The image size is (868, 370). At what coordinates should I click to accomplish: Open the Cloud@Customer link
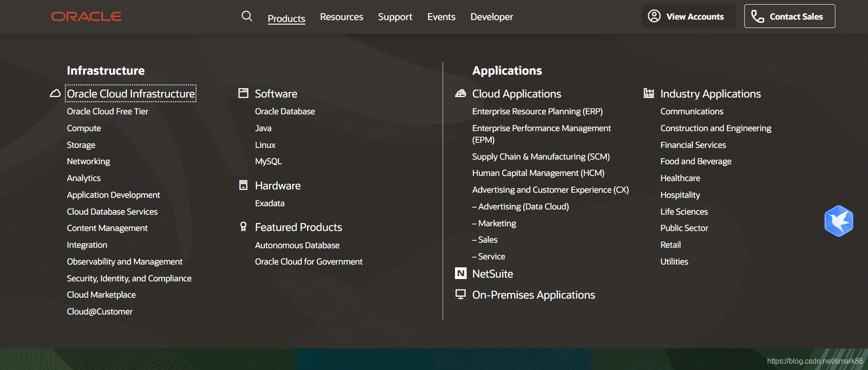pyautogui.click(x=99, y=312)
